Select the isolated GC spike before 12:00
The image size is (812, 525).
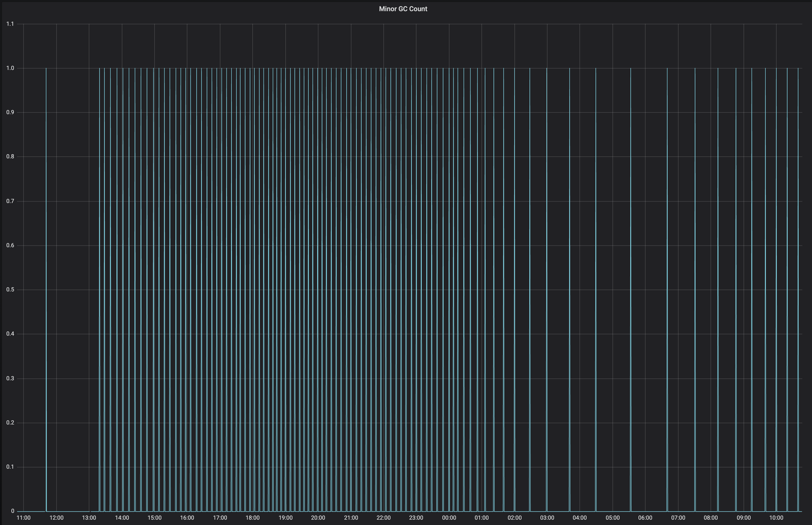46,290
